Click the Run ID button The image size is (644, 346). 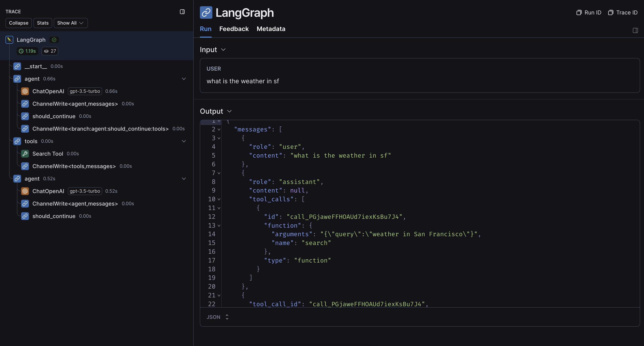[589, 12]
